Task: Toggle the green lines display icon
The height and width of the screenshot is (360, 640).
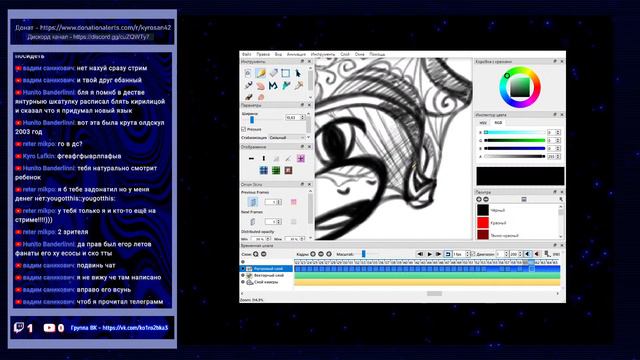Action: tap(276, 170)
